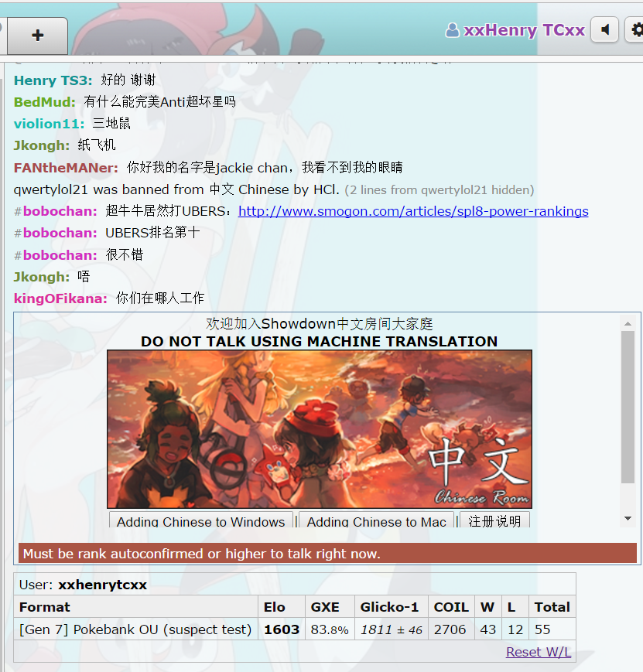Click the Chinese Room banner image
The image size is (643, 672).
pos(319,429)
